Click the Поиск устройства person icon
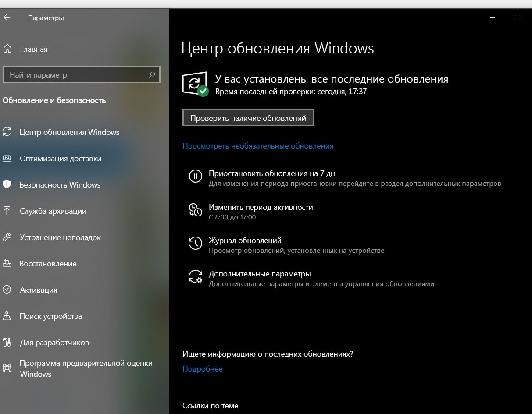The image size is (532, 414). (x=7, y=316)
